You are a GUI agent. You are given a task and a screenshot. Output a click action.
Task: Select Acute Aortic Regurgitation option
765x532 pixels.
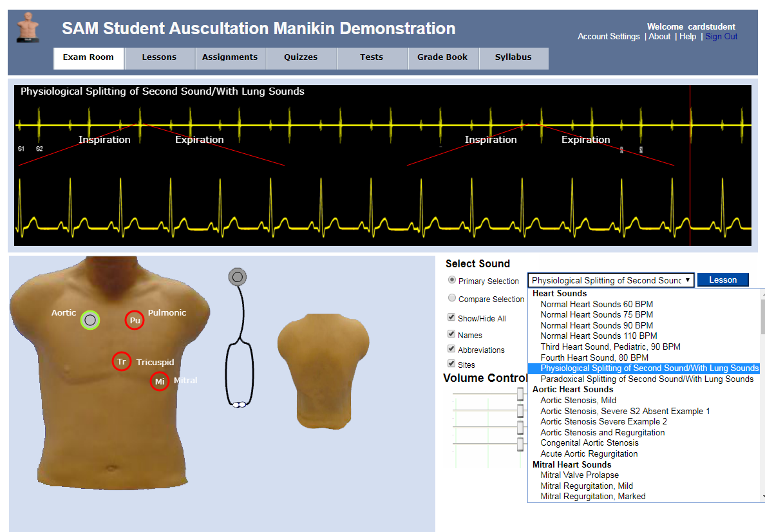tap(589, 453)
